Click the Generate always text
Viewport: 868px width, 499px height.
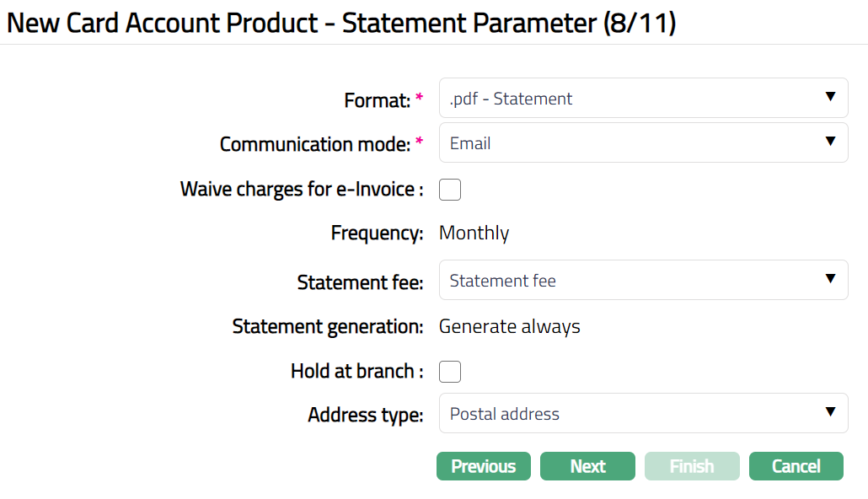pyautogui.click(x=509, y=327)
